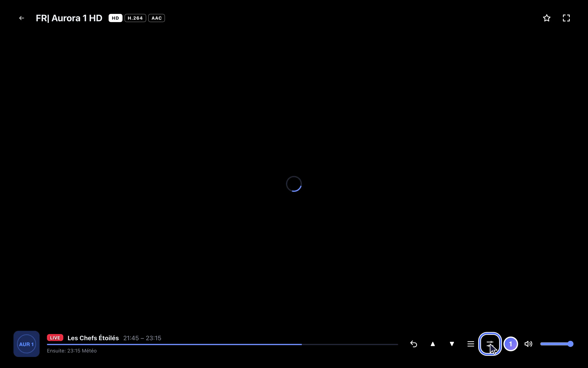Screen dimensions: 588x368
Task: Click the program title Les Chefs Étoilés
Action: [93, 338]
